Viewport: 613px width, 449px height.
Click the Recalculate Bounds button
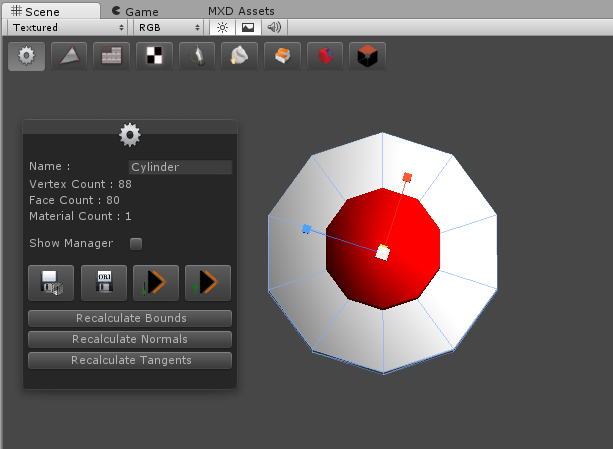pyautogui.click(x=130, y=318)
